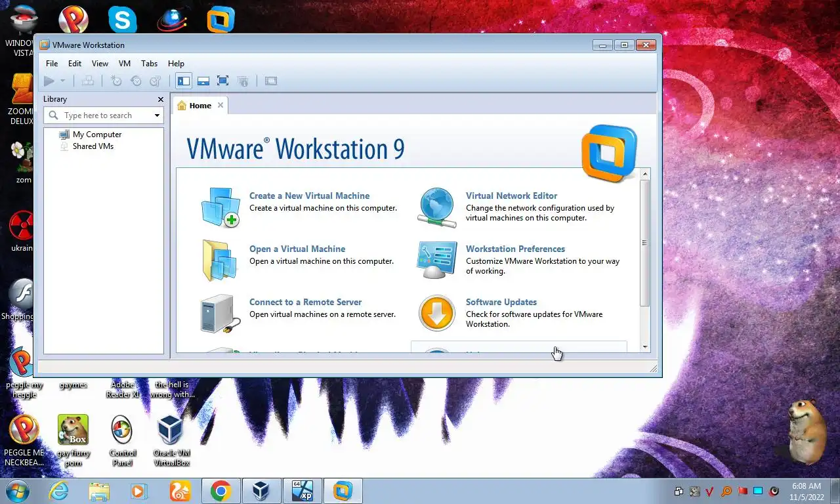Open the Library search dropdown arrow
This screenshot has width=840, height=504.
point(157,115)
